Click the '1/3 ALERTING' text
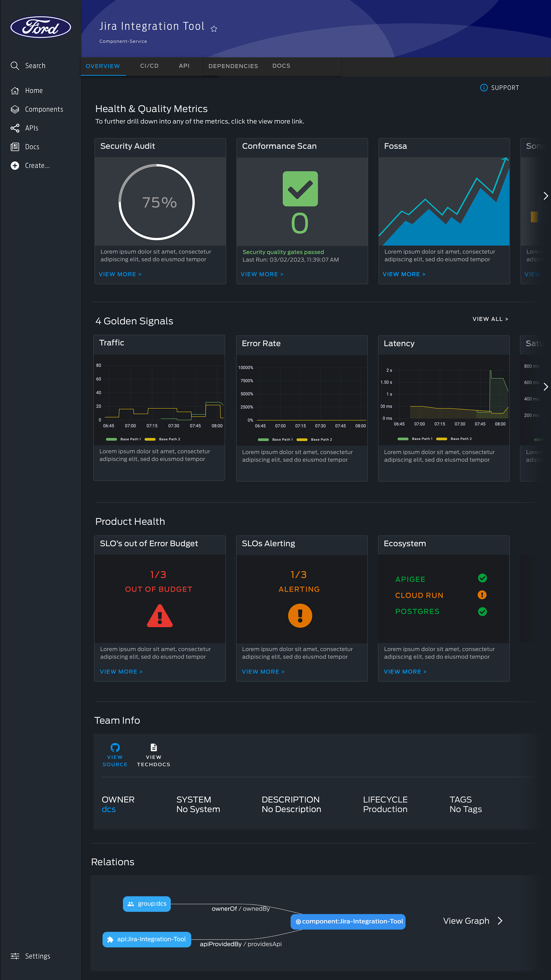 tap(299, 582)
